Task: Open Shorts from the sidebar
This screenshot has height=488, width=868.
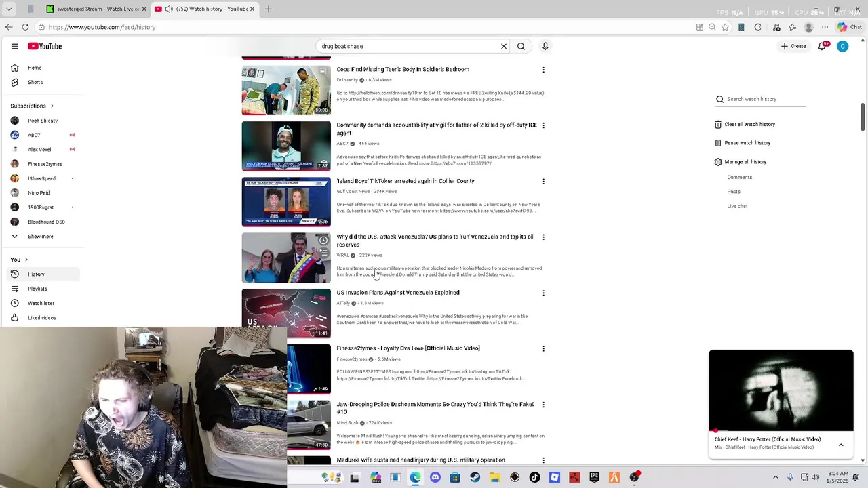Action: click(x=35, y=82)
